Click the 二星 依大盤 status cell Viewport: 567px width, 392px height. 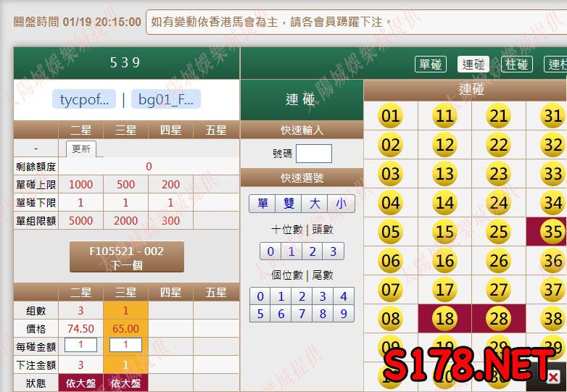(81, 383)
